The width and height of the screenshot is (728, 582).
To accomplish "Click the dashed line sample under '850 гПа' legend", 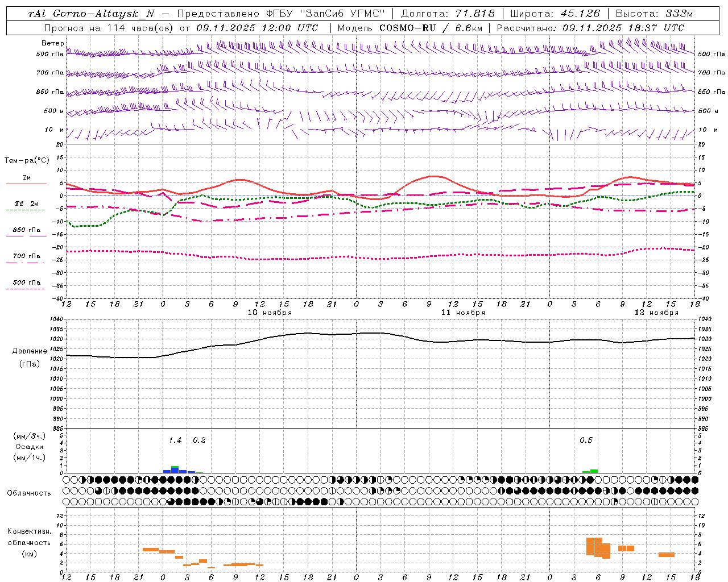I will pyautogui.click(x=26, y=236).
